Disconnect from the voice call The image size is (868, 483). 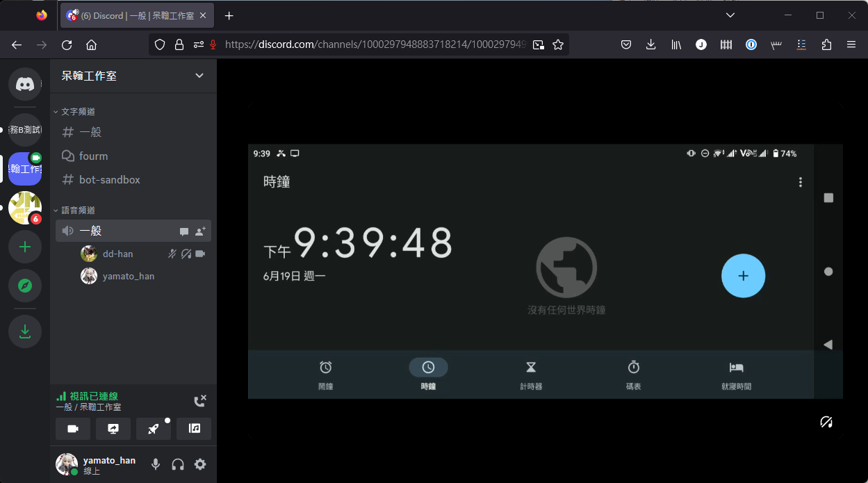(199, 401)
